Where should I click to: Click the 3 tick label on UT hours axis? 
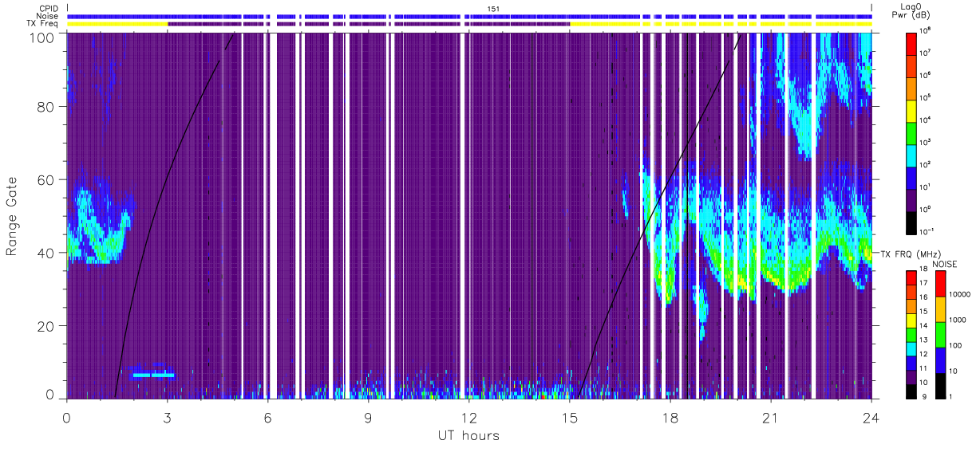coord(167,418)
